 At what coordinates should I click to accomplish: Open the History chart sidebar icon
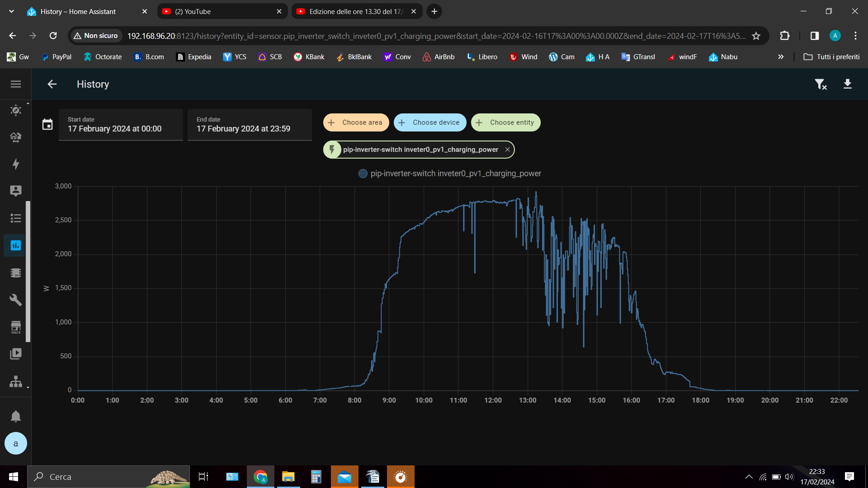pos(16,245)
